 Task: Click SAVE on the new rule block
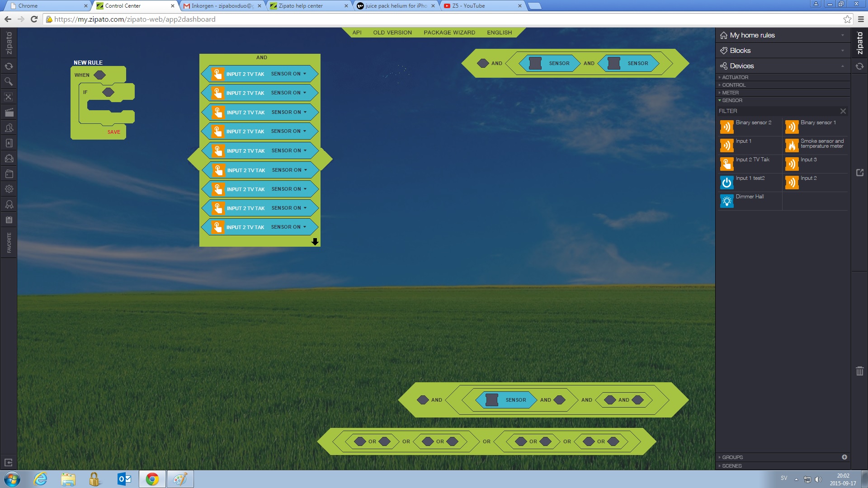pos(113,132)
